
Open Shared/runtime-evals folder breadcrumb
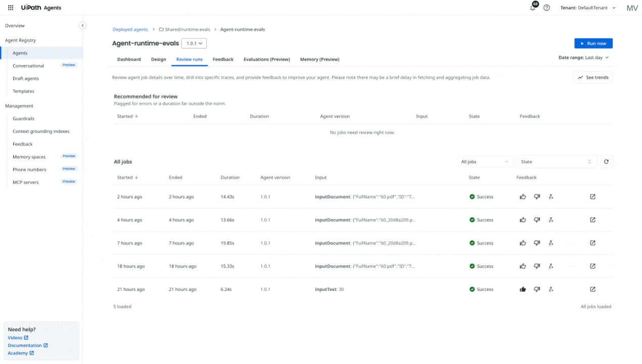[x=185, y=29]
